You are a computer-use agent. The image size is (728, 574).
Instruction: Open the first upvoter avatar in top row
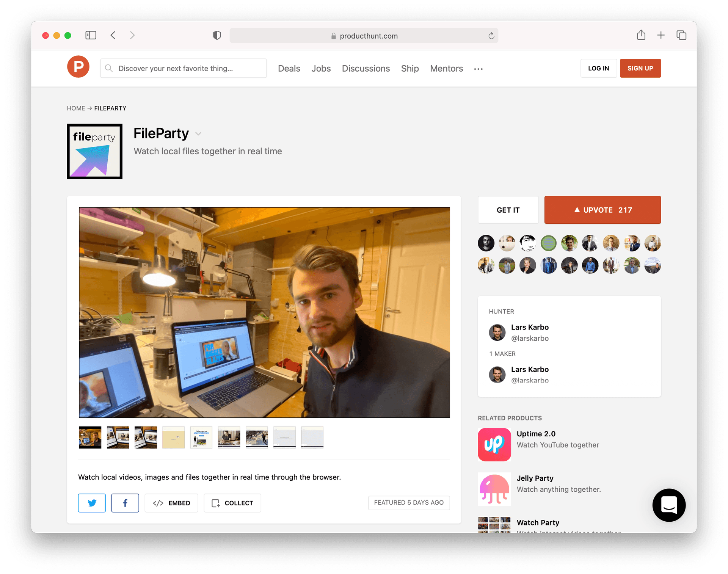pyautogui.click(x=486, y=243)
